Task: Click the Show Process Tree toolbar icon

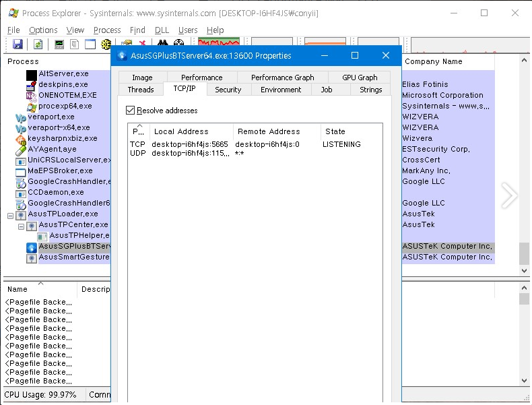Action: (75, 44)
